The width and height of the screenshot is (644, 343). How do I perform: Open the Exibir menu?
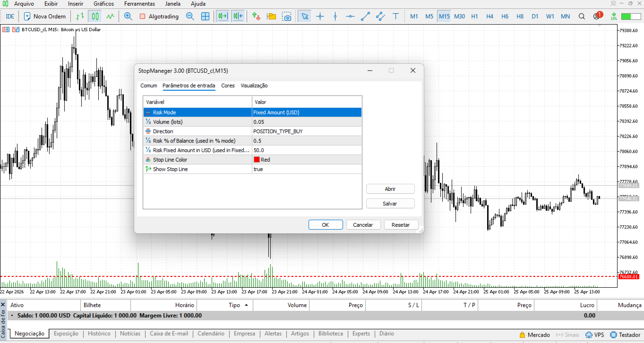(x=51, y=4)
